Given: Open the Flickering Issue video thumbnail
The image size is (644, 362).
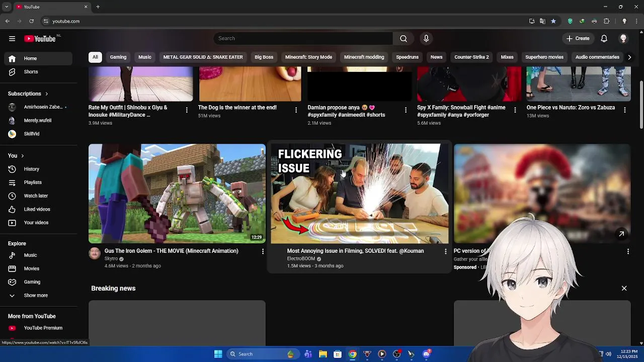Looking at the screenshot, I should coord(359,194).
